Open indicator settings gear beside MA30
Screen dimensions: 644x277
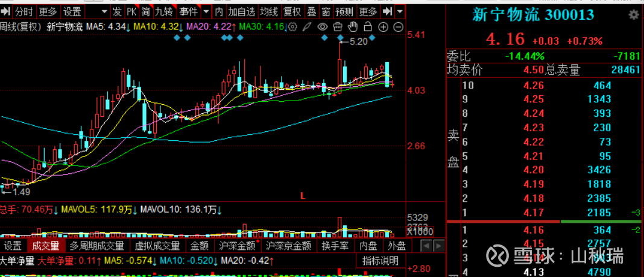(292, 27)
